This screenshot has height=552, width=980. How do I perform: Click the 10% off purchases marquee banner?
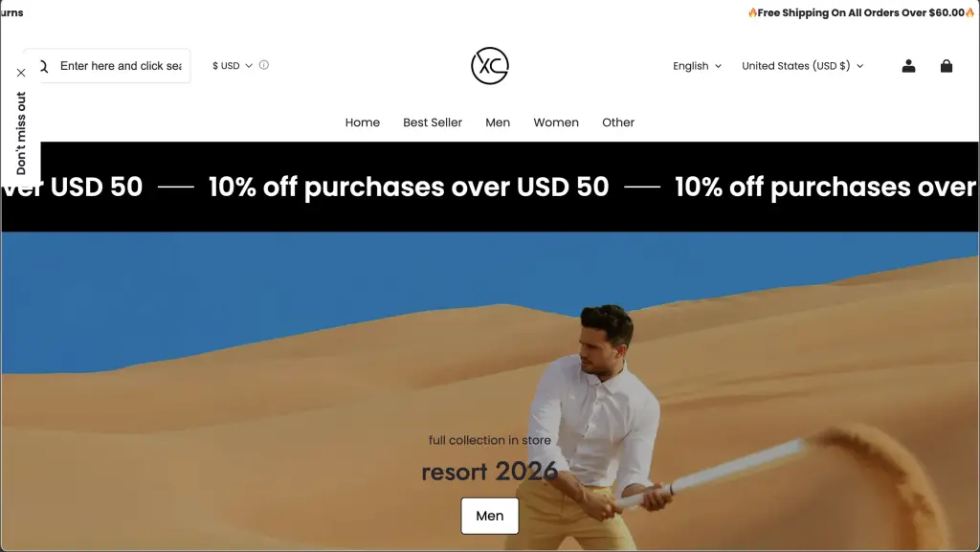point(490,187)
